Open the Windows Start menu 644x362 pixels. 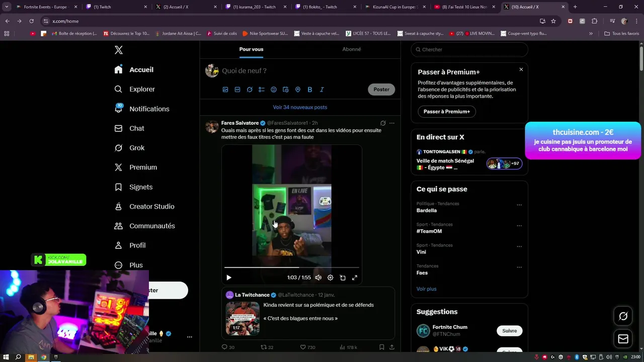pos(6,357)
